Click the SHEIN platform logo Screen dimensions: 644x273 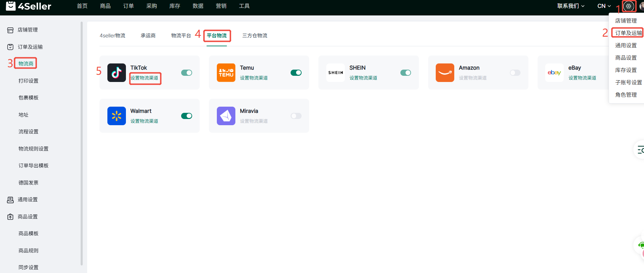point(336,73)
